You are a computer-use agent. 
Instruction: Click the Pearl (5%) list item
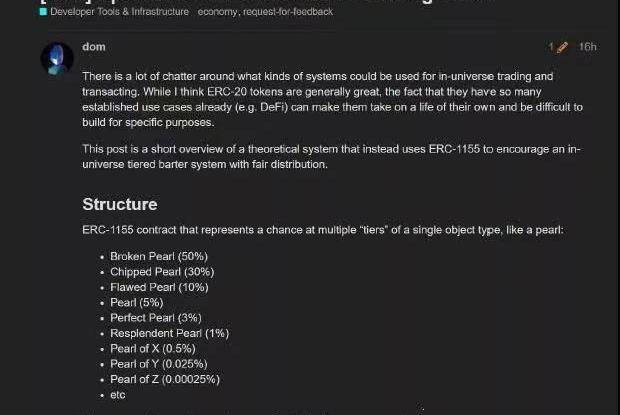137,302
